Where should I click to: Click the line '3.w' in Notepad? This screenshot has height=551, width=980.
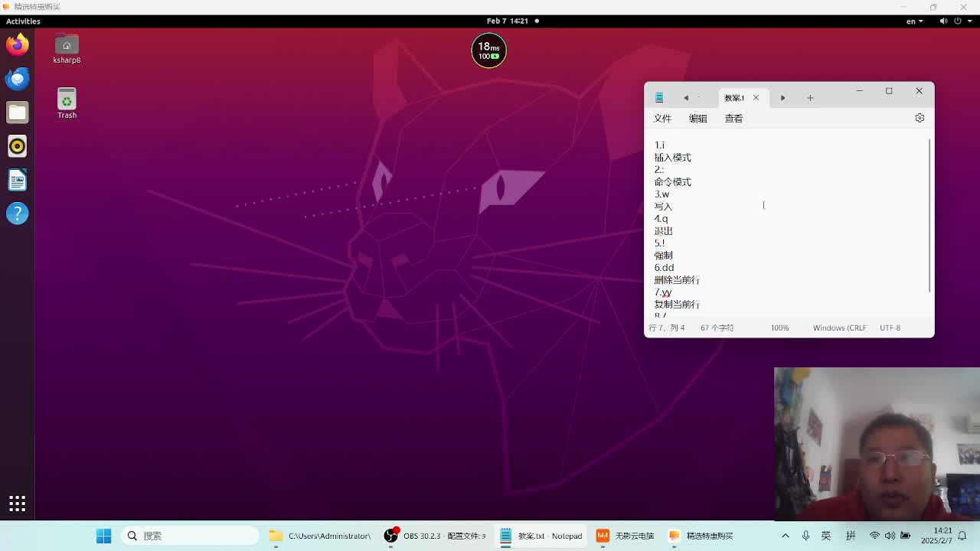pos(661,194)
